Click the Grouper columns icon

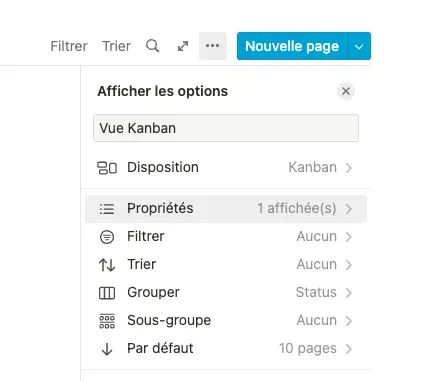pyautogui.click(x=107, y=293)
